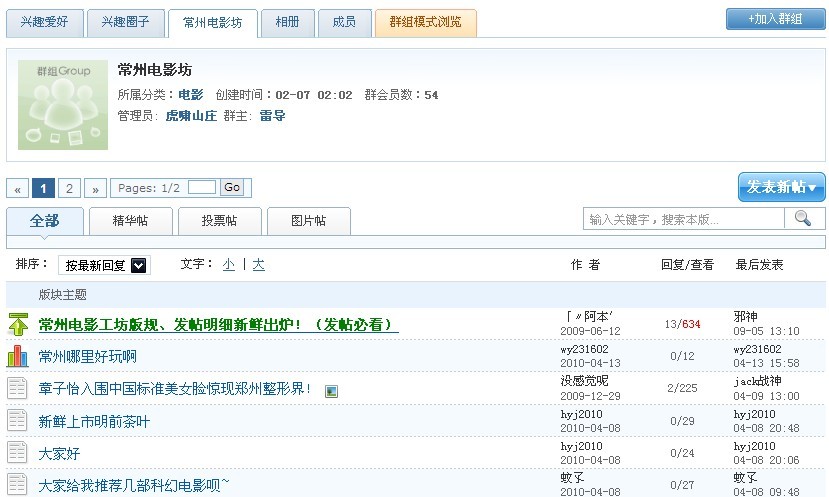This screenshot has width=829, height=497.
Task: Open the 电影 category link
Action: [x=191, y=95]
